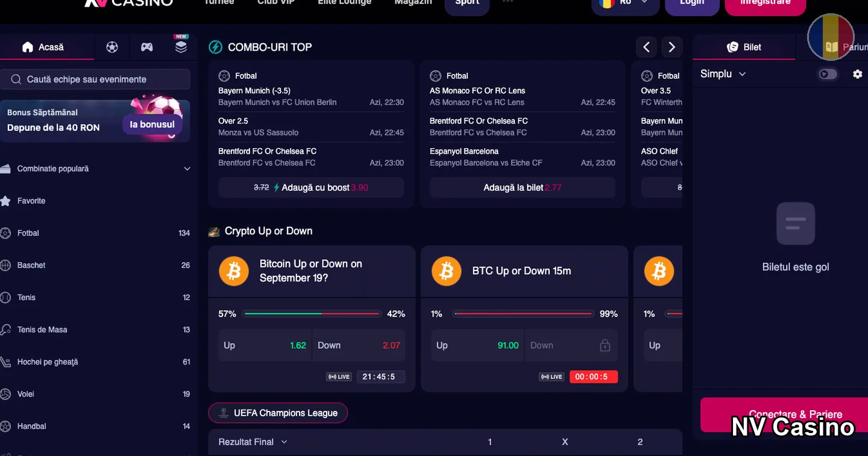Click the Hochei pe gheață stick icon
868x456 pixels.
point(5,362)
